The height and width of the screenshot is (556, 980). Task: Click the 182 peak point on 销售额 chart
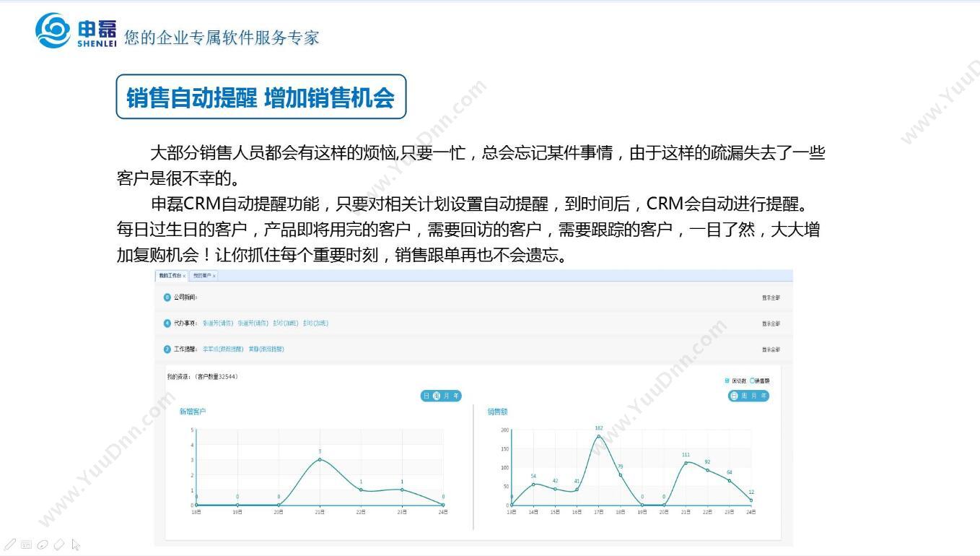point(598,436)
